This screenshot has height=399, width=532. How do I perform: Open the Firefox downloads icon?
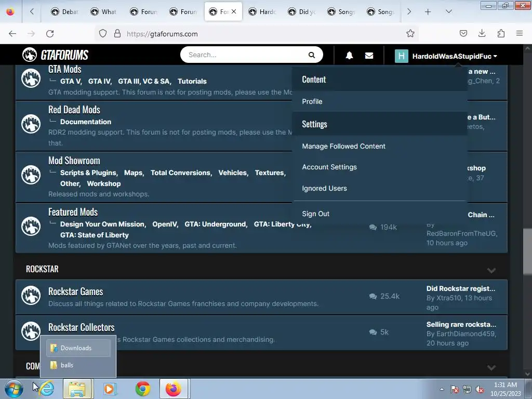point(482,33)
